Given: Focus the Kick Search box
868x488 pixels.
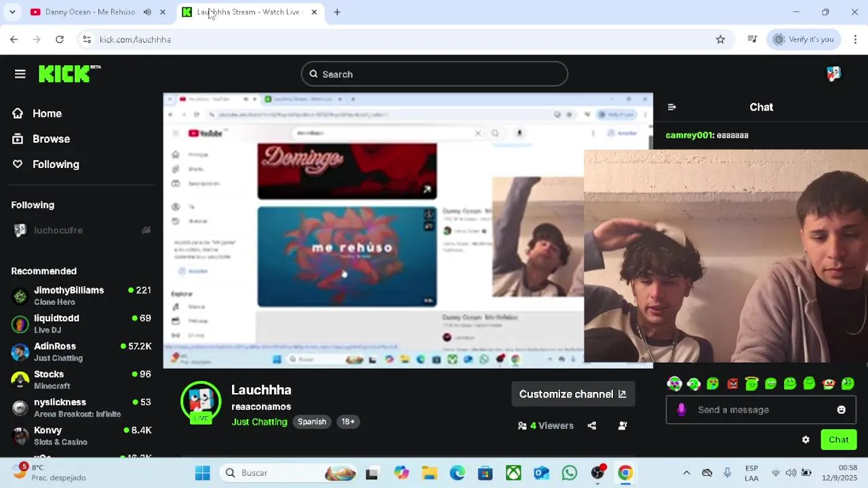Looking at the screenshot, I should pyautogui.click(x=434, y=74).
